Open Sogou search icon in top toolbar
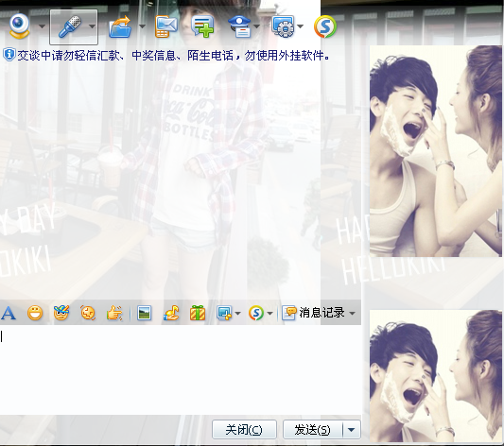Screen dimensions: 504x446 [x=325, y=26]
